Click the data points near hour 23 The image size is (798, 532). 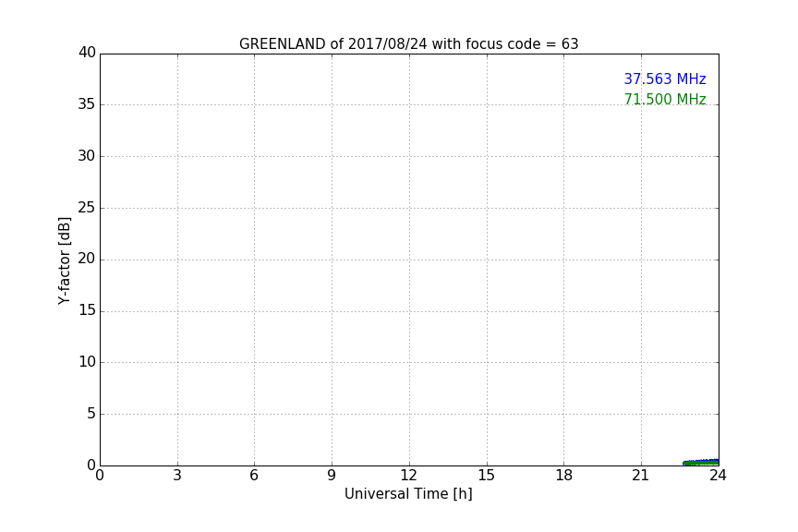pos(701,462)
